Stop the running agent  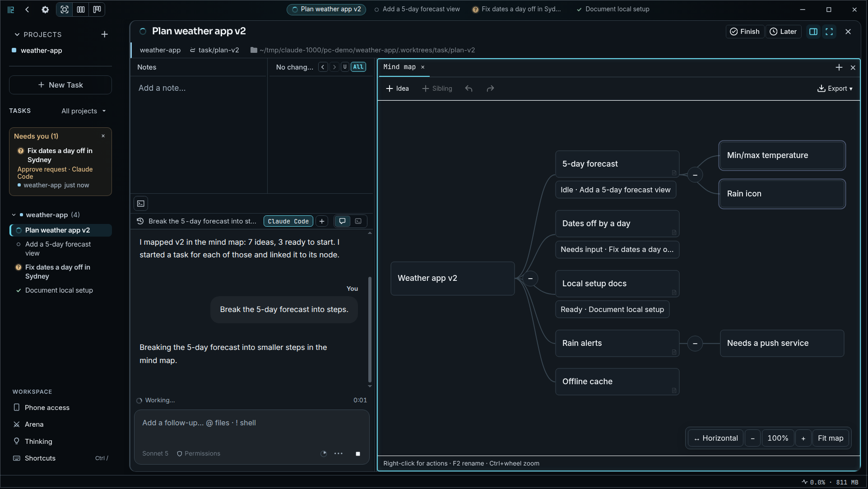pos(358,454)
